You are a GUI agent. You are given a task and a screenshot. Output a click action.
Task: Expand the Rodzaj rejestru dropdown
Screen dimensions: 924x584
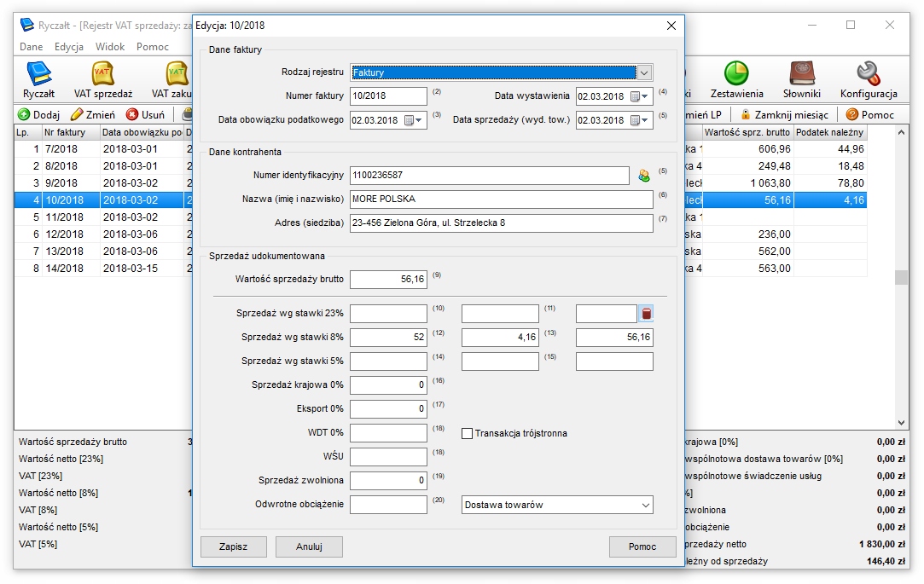tap(645, 72)
